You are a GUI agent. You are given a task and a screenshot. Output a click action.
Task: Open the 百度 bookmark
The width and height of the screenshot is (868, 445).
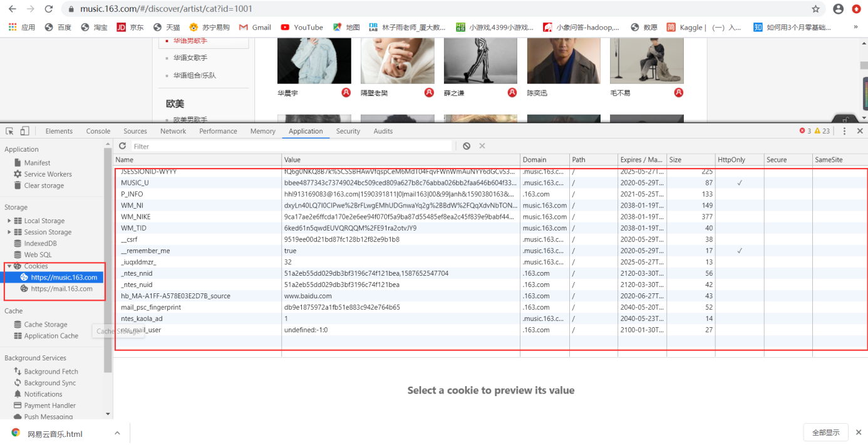(x=58, y=27)
